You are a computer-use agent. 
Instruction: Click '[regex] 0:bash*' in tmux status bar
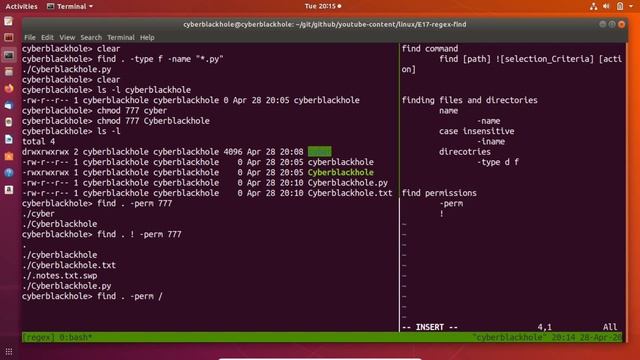(57, 338)
